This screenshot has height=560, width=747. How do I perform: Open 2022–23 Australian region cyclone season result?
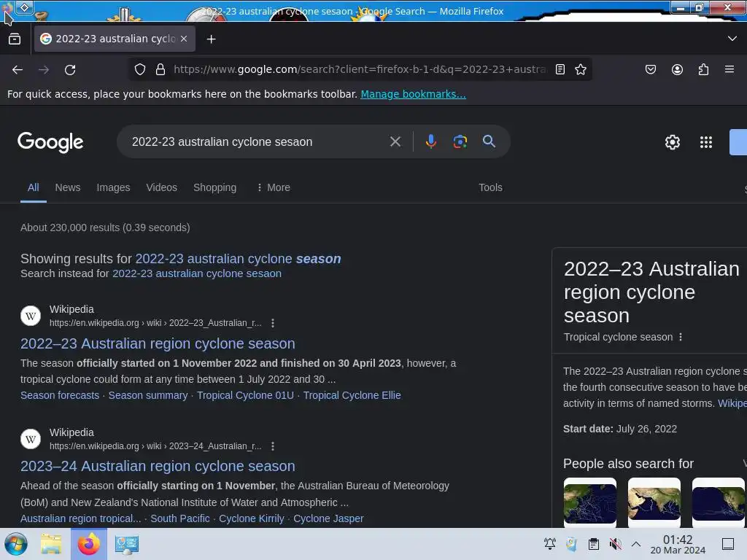pos(158,343)
